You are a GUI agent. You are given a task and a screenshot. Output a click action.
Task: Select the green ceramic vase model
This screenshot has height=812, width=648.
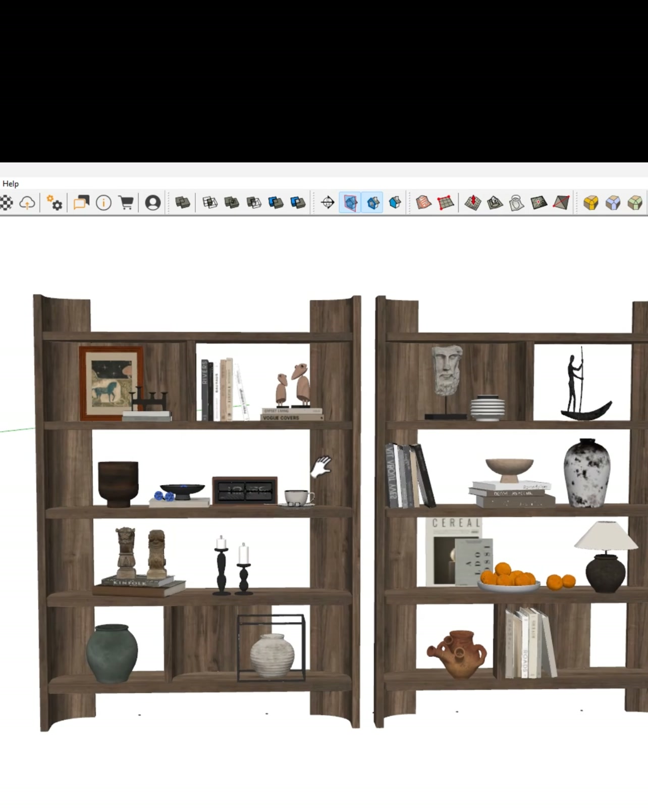[x=112, y=653]
